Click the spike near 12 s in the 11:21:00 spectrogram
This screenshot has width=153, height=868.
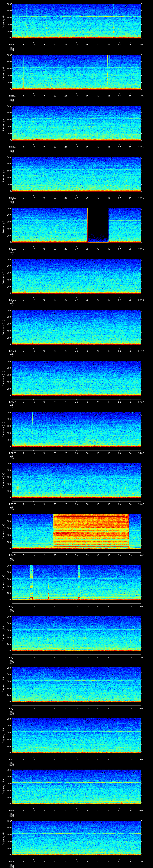(39, 366)
